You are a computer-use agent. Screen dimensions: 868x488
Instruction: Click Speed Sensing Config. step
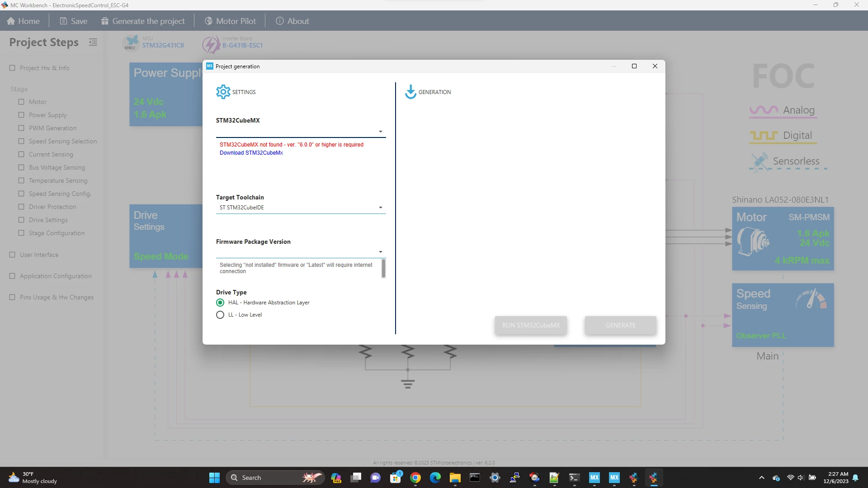pos(60,194)
